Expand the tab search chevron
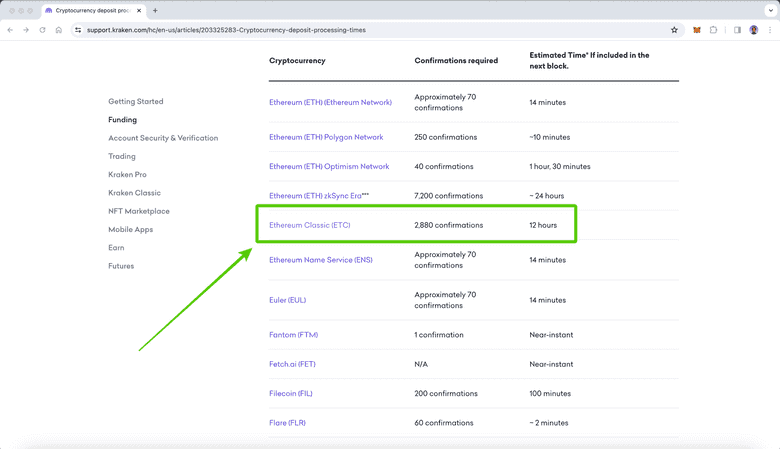Screen dimensions: 780x449 pyautogui.click(x=770, y=11)
